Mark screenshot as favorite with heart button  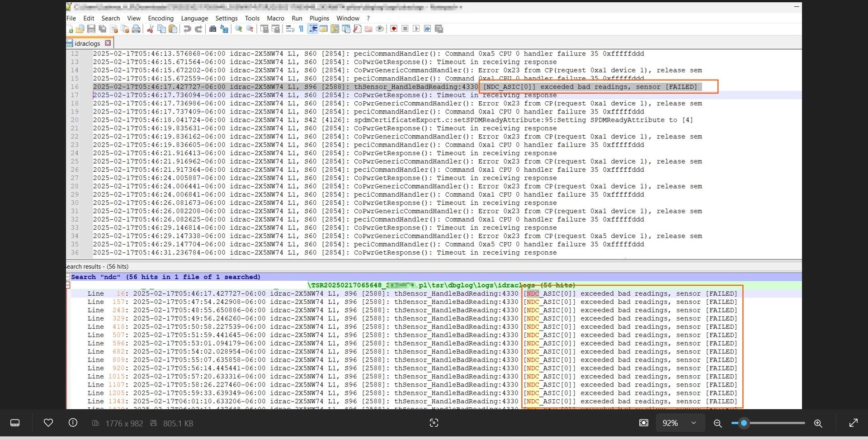click(x=48, y=423)
